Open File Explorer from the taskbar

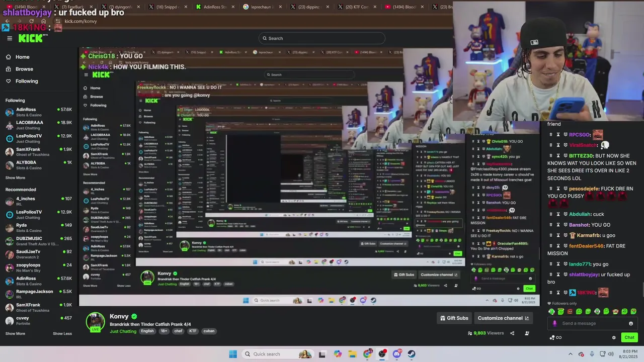coord(352,354)
